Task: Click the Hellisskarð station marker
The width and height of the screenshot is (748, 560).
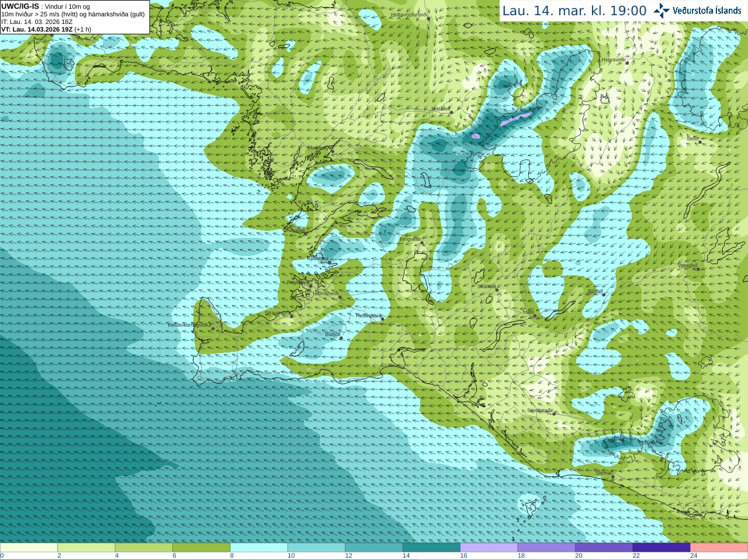Action: point(383,319)
